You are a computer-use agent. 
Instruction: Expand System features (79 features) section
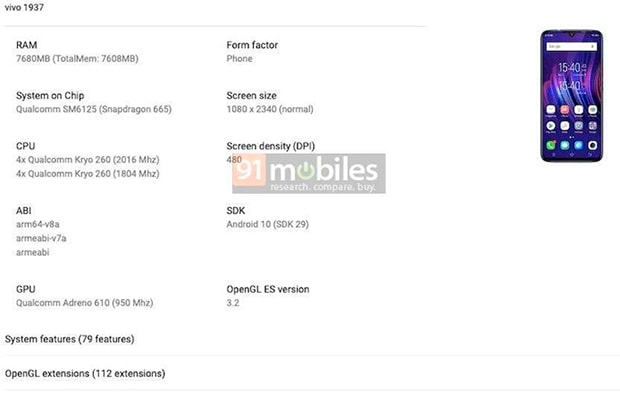pos(70,339)
